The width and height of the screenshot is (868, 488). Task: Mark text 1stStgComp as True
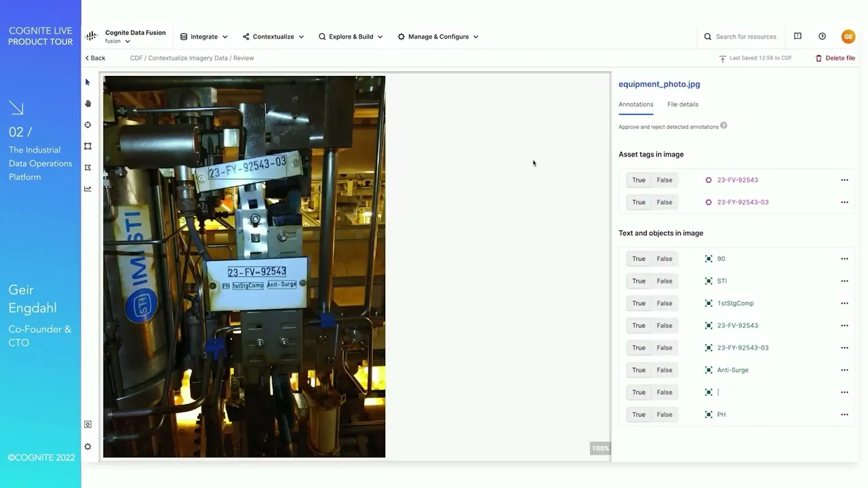(639, 304)
